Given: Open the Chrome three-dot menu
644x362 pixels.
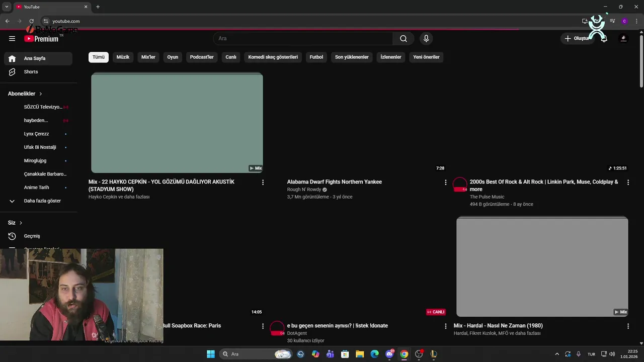Looking at the screenshot, I should [636, 21].
